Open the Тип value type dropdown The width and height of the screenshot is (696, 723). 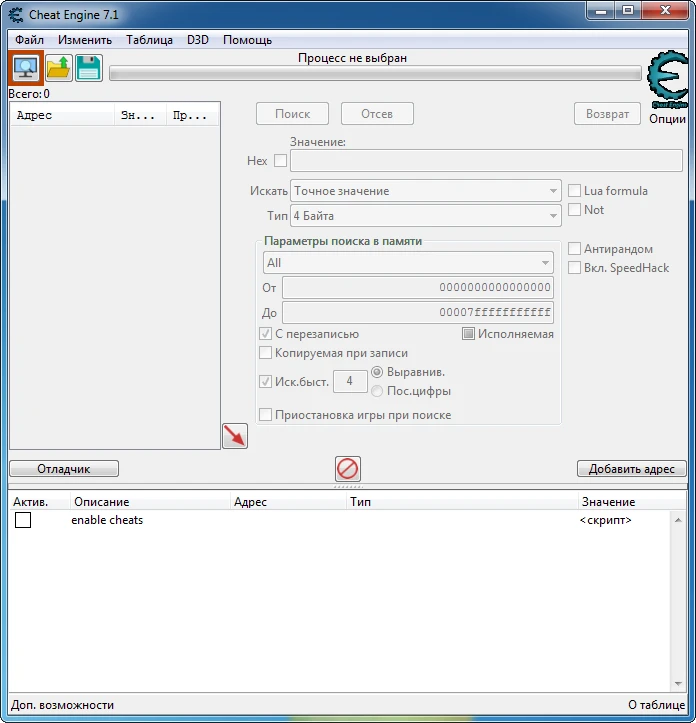(x=426, y=215)
